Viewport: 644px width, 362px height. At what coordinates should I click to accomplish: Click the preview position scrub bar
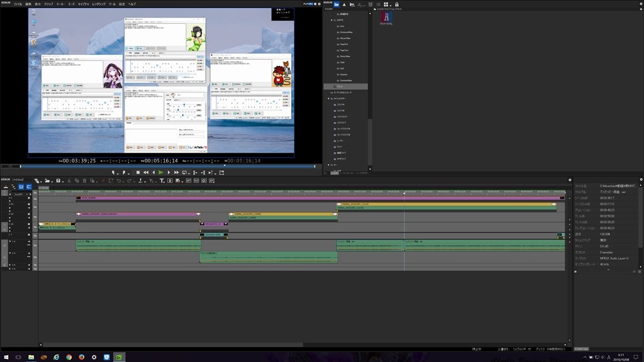coord(167,166)
